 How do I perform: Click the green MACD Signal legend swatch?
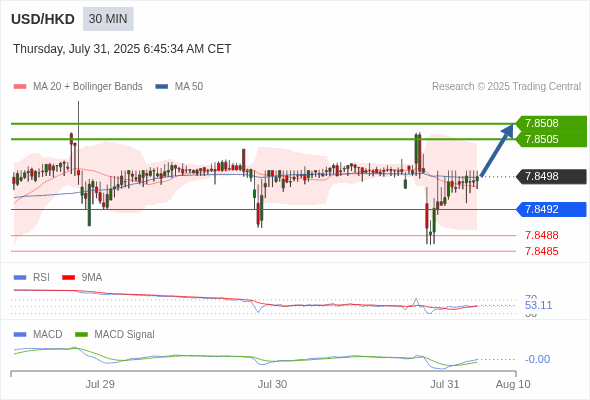[81, 334]
